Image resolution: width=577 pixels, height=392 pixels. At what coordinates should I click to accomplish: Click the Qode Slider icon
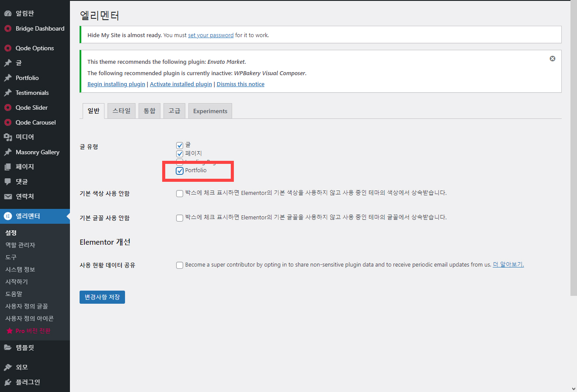pos(8,108)
